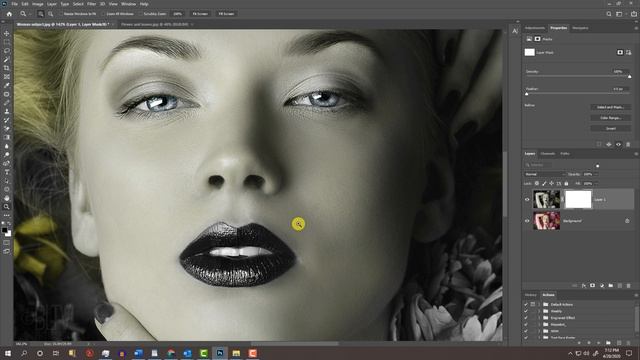Add a layer mask from Layers footer
The height and width of the screenshot is (360, 640).
pyautogui.click(x=593, y=286)
